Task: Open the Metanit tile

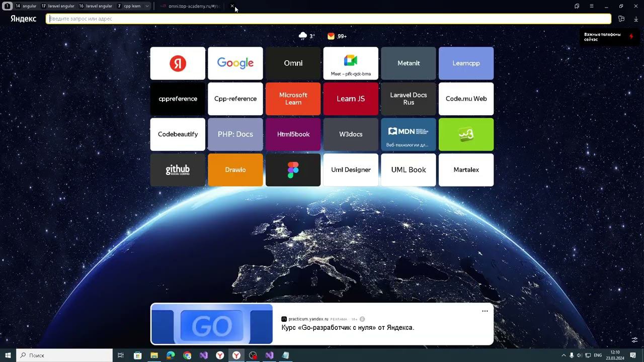Action: [x=409, y=63]
